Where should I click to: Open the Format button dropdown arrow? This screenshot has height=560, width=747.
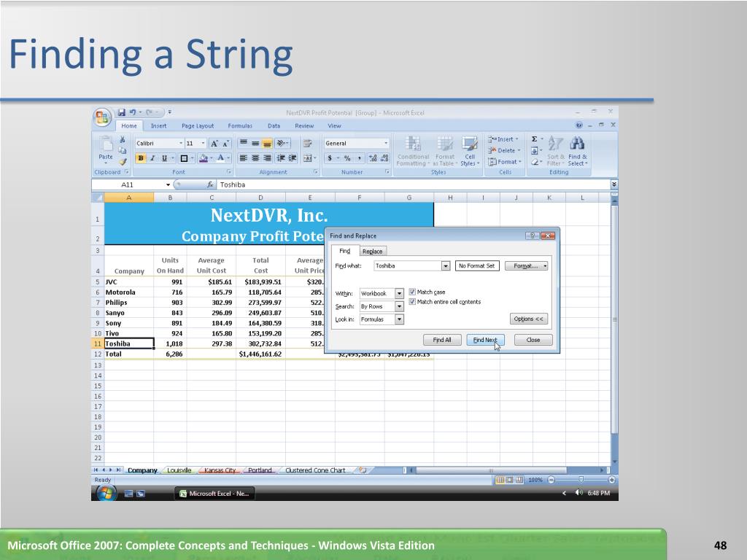(545, 265)
